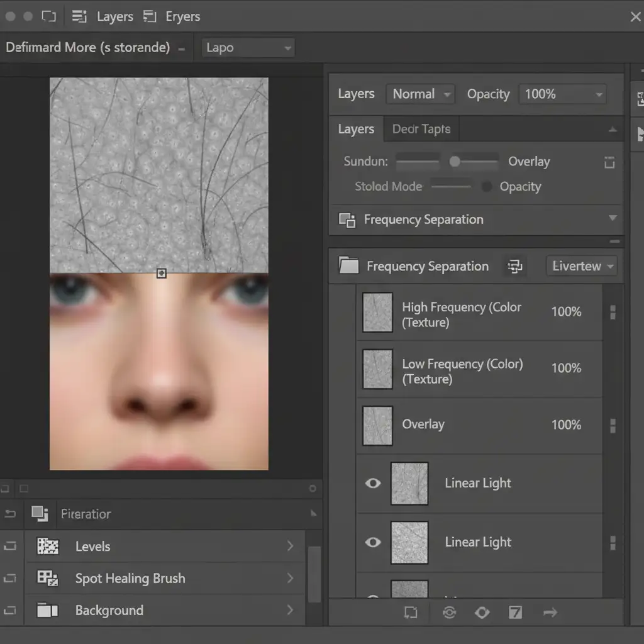Click the Sundun slider handle
Viewport: 644px width, 644px height.
(x=455, y=162)
